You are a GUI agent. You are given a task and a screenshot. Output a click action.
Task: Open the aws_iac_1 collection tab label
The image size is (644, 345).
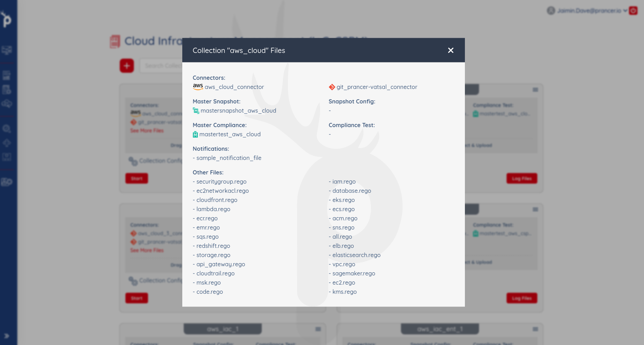(x=223, y=329)
